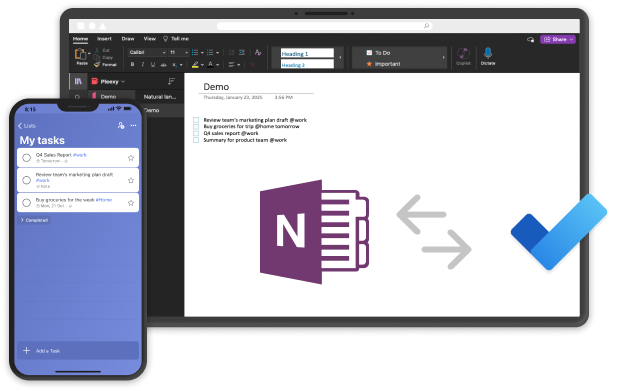Image resolution: width=619 pixels, height=391 pixels.
Task: Click the cloud sync status icon
Action: click(x=530, y=39)
